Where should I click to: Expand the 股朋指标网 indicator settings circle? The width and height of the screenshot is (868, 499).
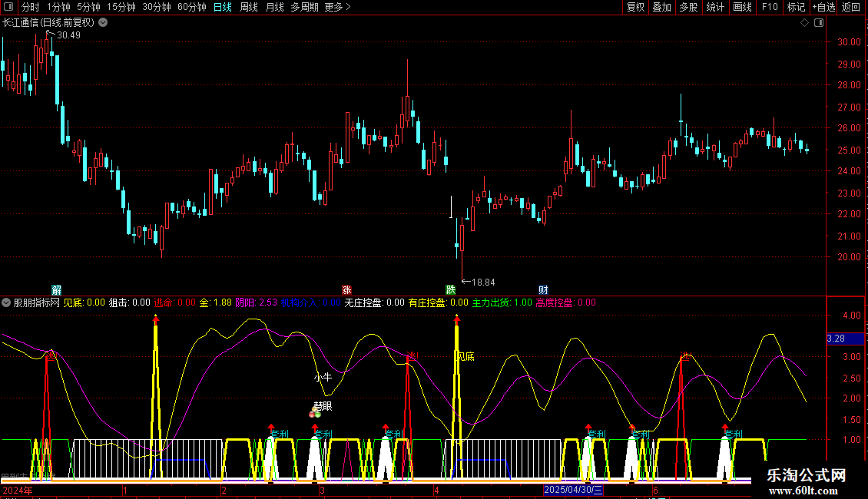coord(6,302)
